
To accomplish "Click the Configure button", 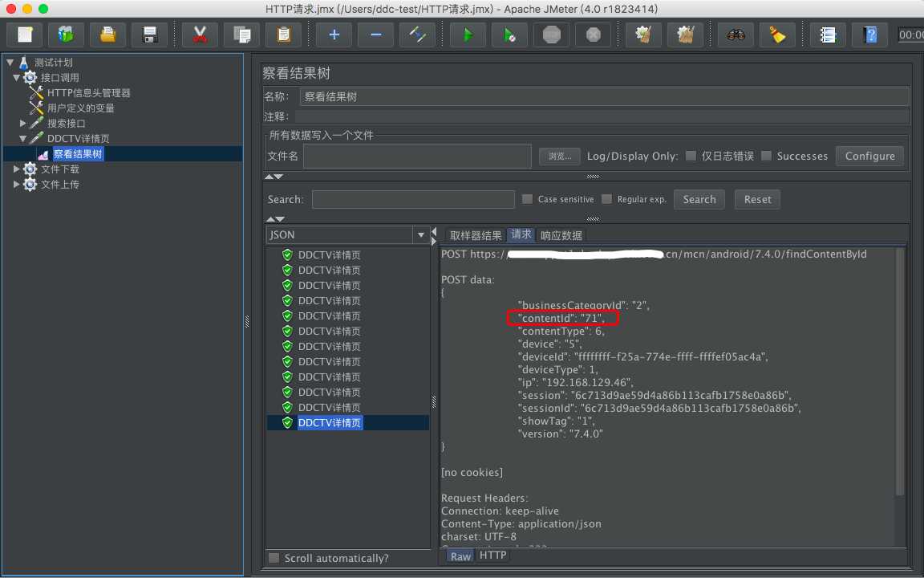I will [869, 157].
